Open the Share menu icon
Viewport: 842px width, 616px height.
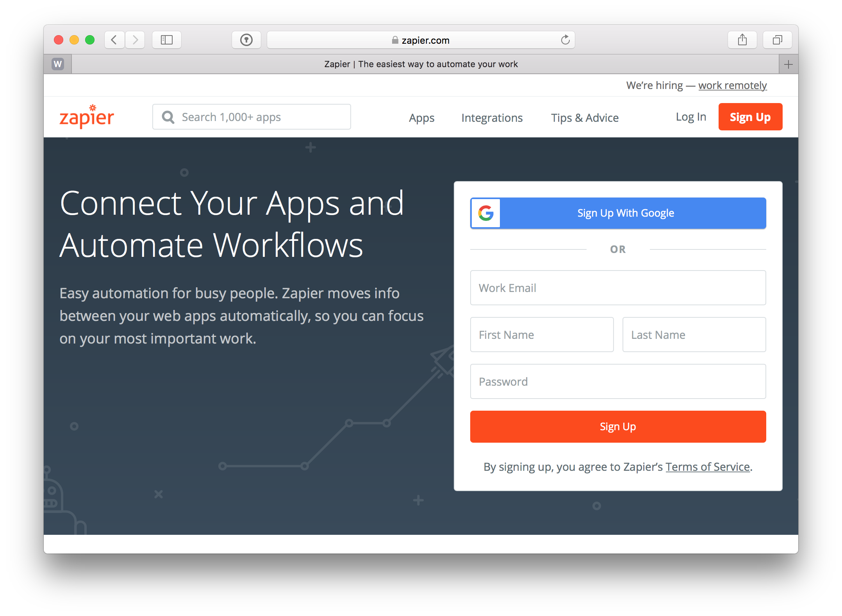742,40
